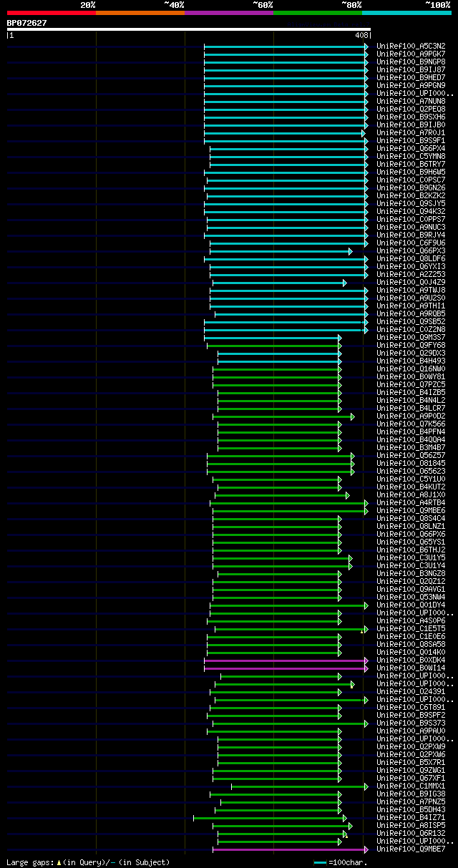Click the UniRef100_A9P0D2 label
The image size is (458, 868).
[411, 416]
